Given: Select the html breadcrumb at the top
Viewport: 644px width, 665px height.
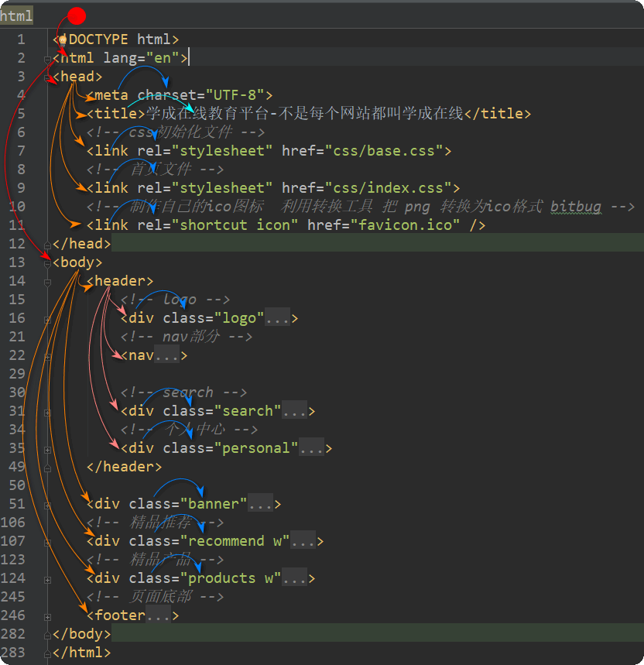Looking at the screenshot, I should [16, 16].
